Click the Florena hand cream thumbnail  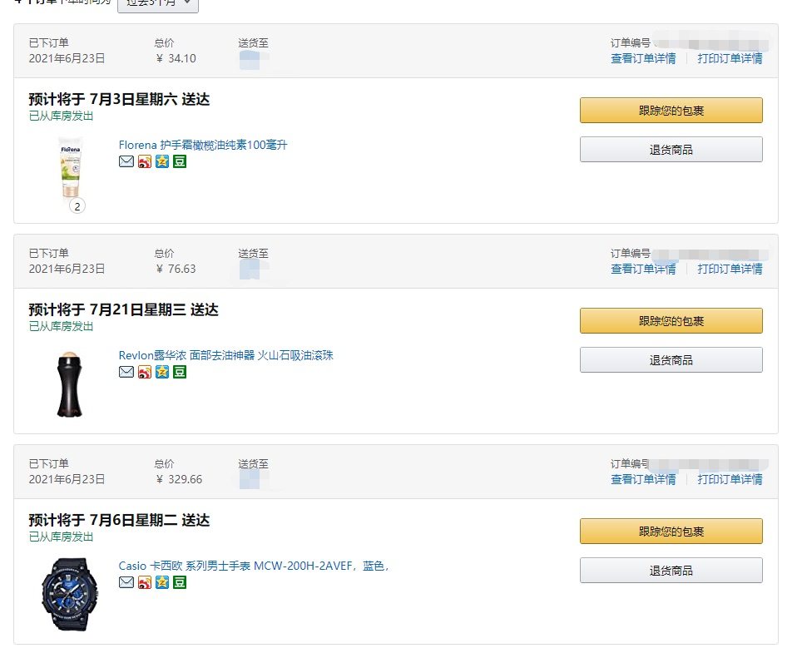[71, 170]
